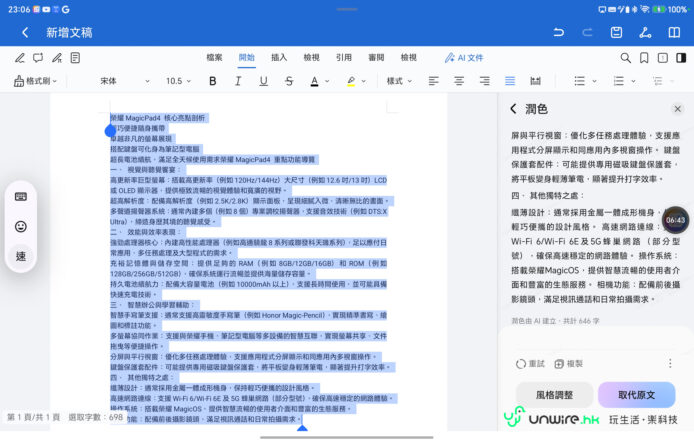Add a comment with the speech bubble icon
The height and width of the screenshot is (444, 694).
click(x=38, y=58)
